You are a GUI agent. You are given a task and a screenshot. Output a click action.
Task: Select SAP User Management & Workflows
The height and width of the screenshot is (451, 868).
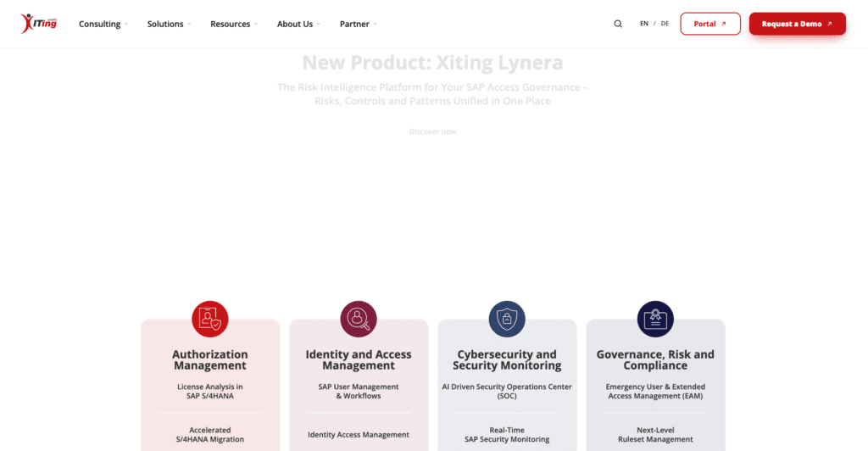point(359,392)
